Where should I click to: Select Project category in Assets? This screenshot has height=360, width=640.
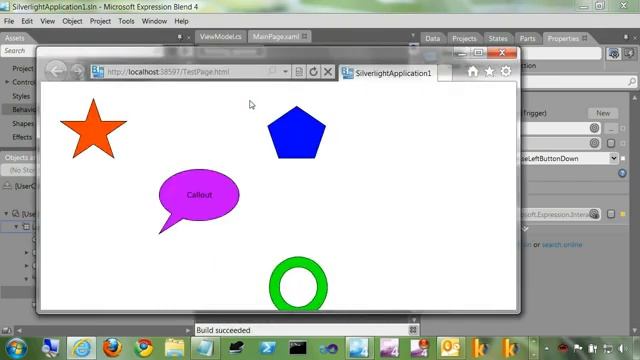[x=23, y=69]
